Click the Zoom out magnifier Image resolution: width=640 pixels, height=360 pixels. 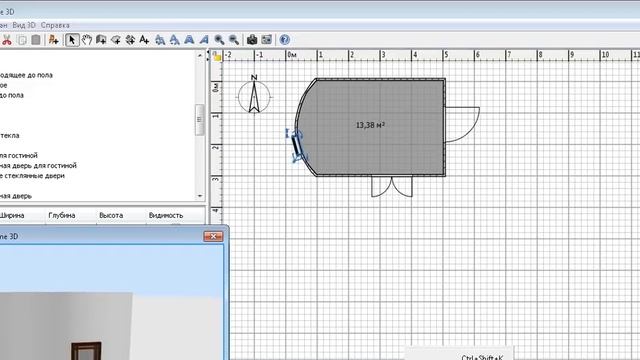point(234,40)
